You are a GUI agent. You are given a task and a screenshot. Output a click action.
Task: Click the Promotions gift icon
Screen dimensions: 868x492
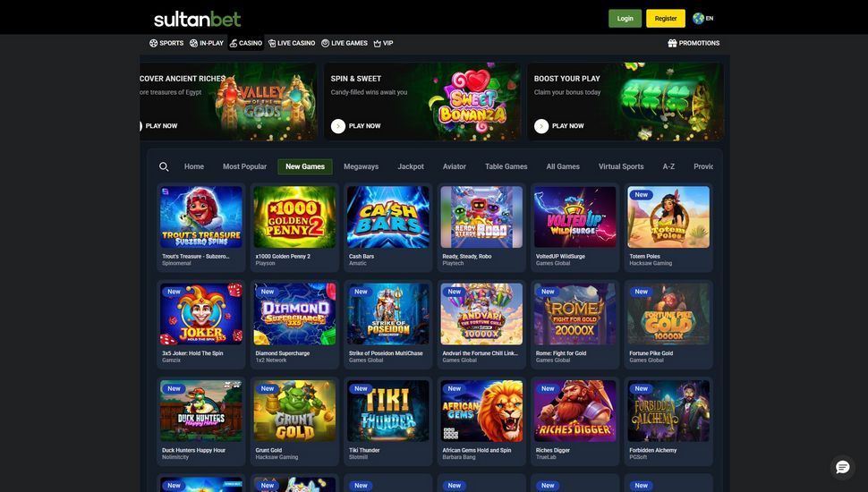tap(672, 43)
